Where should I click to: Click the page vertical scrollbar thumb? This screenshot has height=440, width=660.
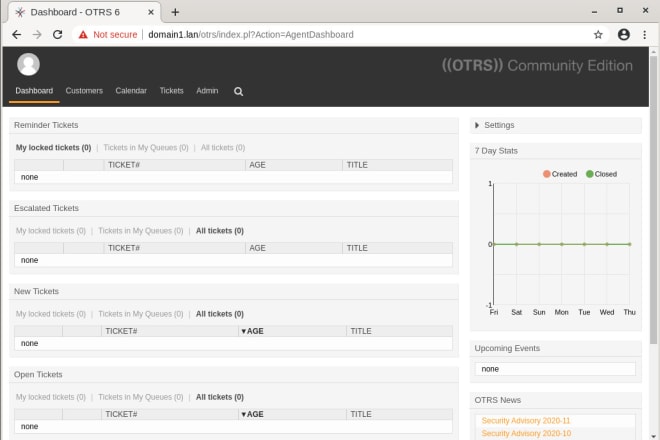click(x=653, y=200)
